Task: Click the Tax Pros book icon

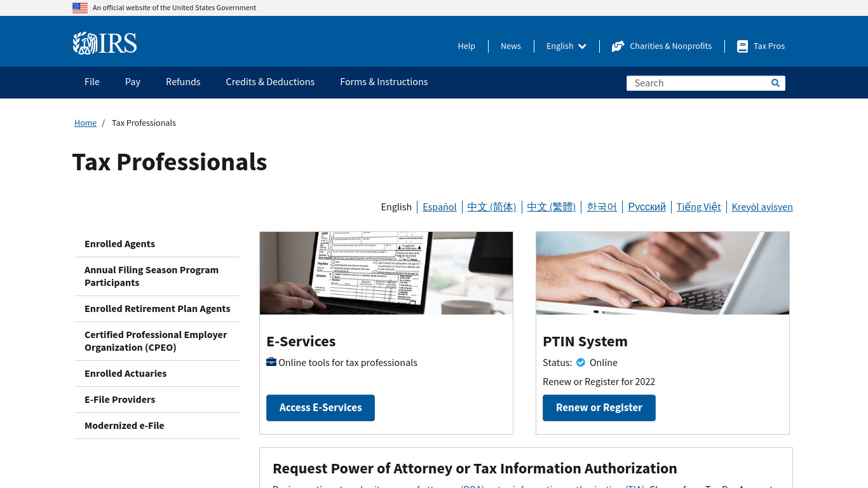Action: point(742,46)
